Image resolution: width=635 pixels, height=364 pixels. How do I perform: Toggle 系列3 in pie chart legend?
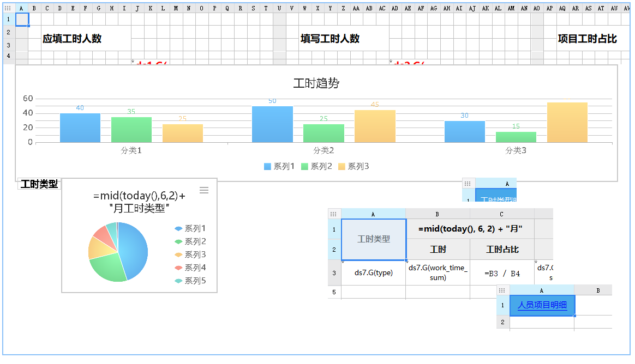[190, 254]
